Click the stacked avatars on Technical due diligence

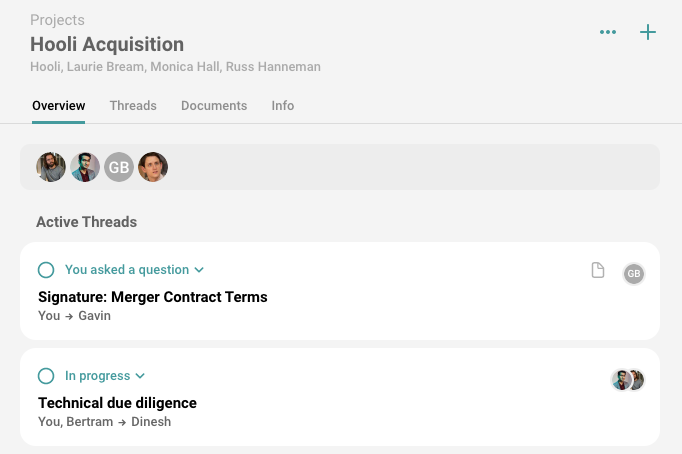click(628, 380)
